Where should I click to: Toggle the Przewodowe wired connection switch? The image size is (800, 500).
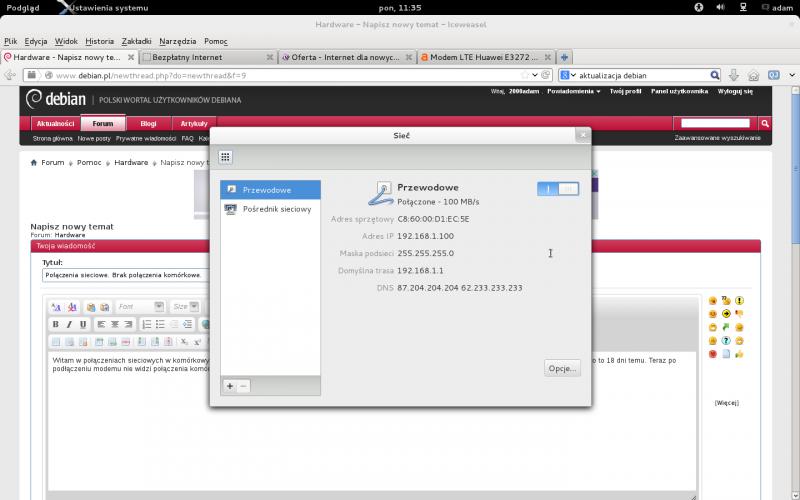pyautogui.click(x=557, y=188)
